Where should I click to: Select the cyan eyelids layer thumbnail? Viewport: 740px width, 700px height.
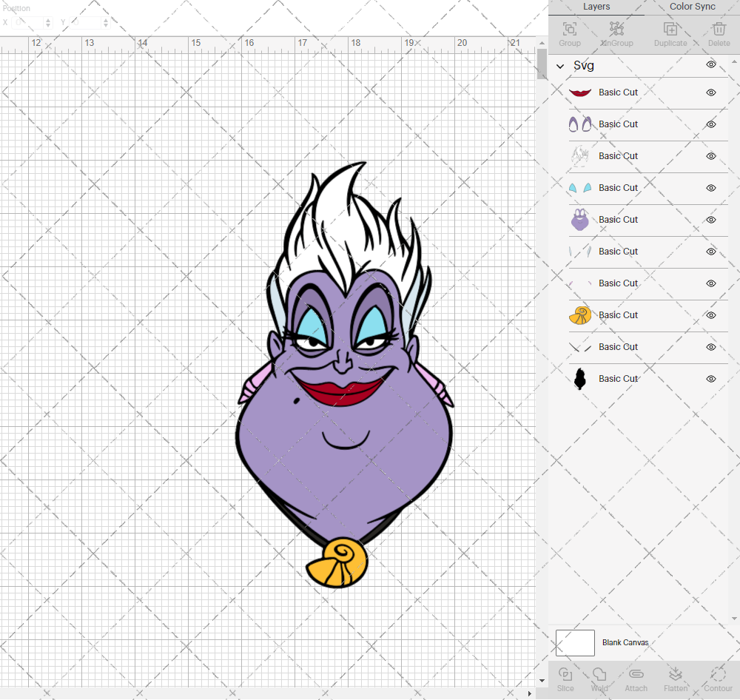[580, 188]
